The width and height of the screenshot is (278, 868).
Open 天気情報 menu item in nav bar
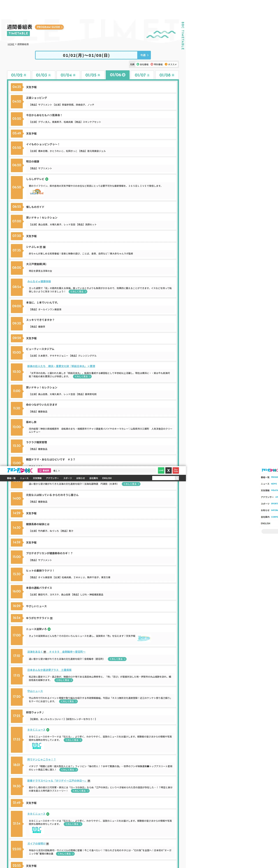click(x=37, y=478)
